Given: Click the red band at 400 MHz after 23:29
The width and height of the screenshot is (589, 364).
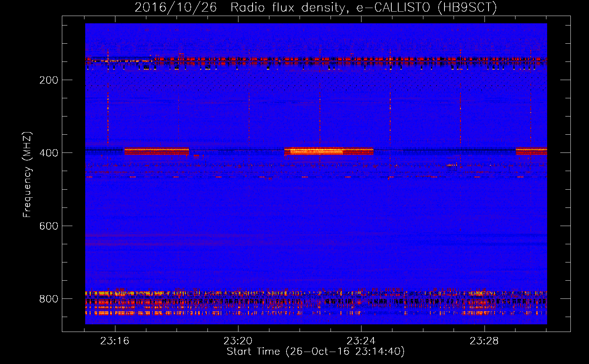Looking at the screenshot, I should click(531, 151).
